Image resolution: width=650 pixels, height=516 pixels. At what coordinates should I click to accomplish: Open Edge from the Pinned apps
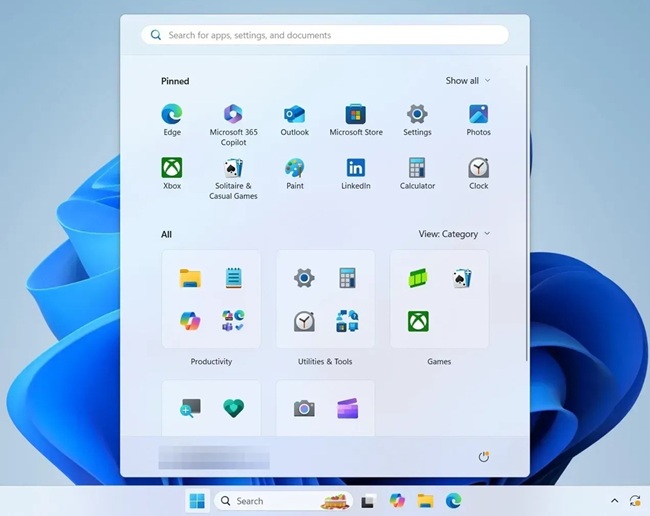coord(172,120)
